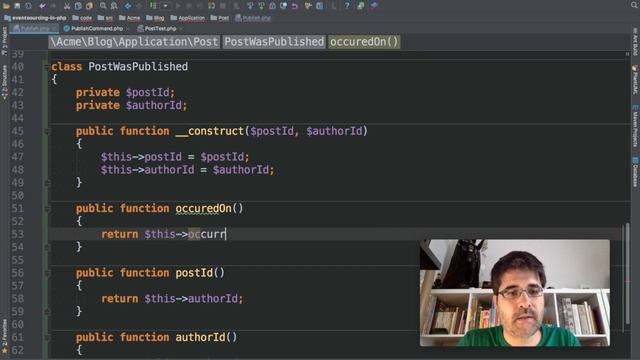
Task: Click the Publish.php file crumb in navigation bar
Action: 253,18
